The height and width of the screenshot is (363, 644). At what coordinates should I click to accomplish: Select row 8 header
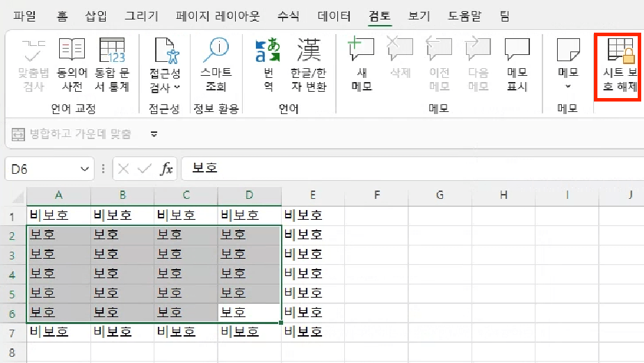13,353
